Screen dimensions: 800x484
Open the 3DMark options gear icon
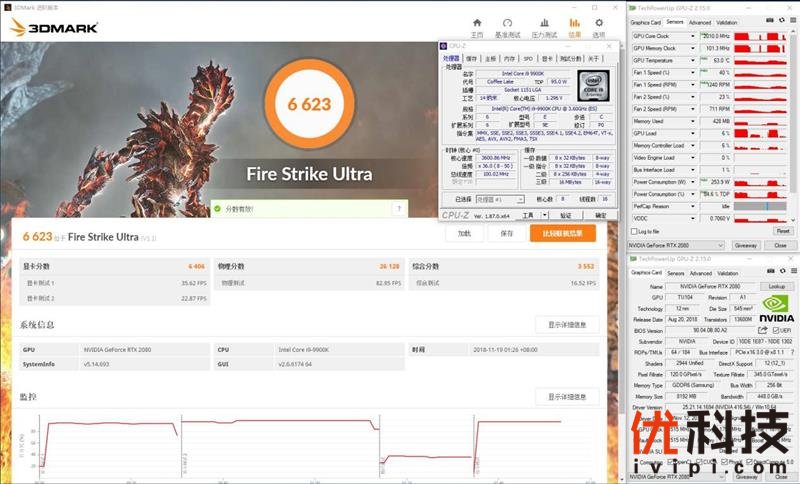(598, 24)
